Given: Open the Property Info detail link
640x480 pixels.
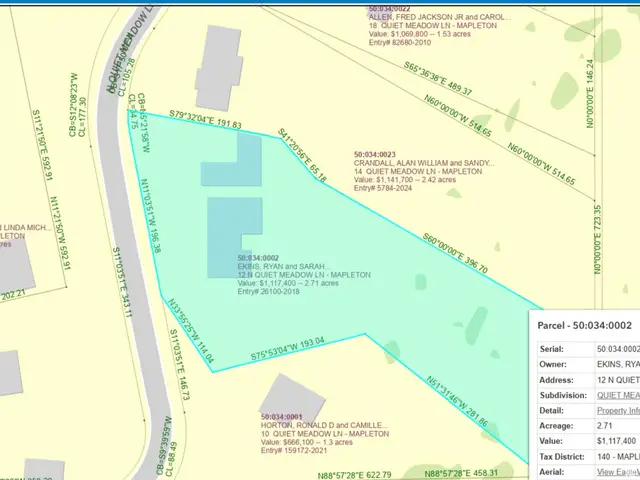Looking at the screenshot, I should (x=618, y=411).
